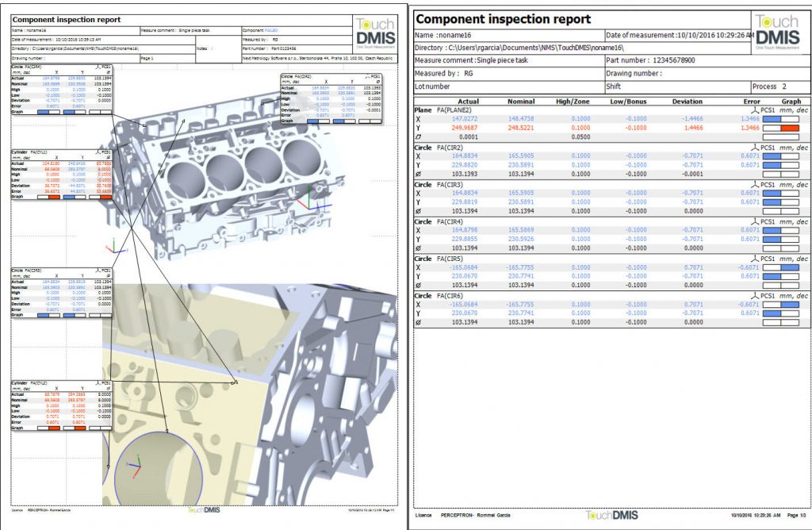Click the diameter symbol in the FA(CIR2) section
812x530 pixels.
[x=418, y=173]
